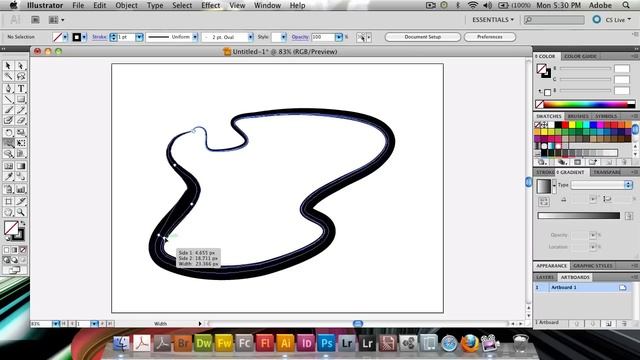This screenshot has height=360, width=640.
Task: Select Artboard 1 row
Action: (x=581, y=287)
